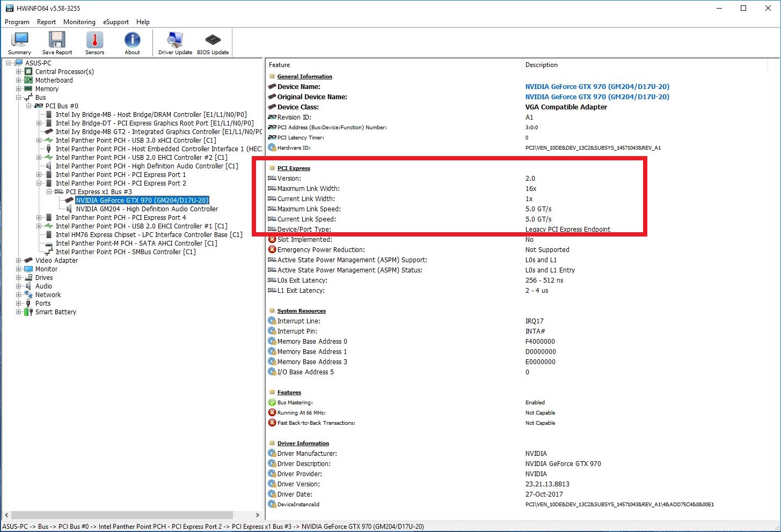Screen dimensions: 781x532
Task: Select Intel Panther Point SMBus Controller item
Action: click(x=126, y=252)
